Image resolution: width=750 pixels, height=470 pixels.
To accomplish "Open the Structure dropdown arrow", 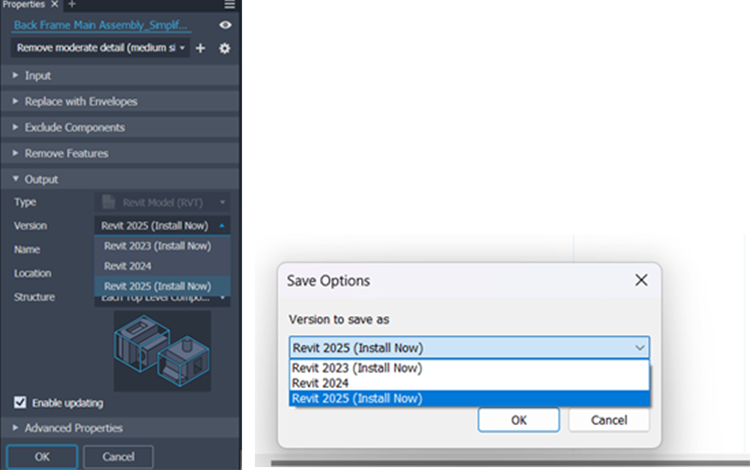I will [222, 298].
